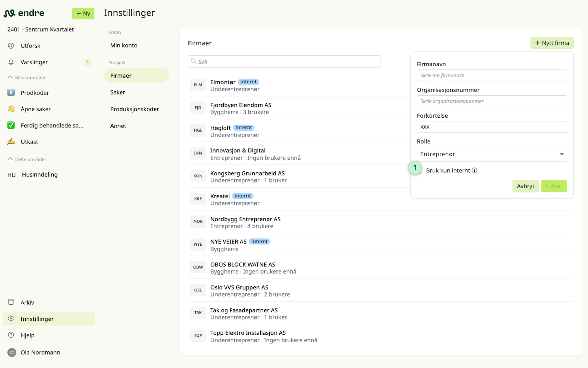588x368 pixels.
Task: Collapse the Delte områder section
Action: (27, 159)
